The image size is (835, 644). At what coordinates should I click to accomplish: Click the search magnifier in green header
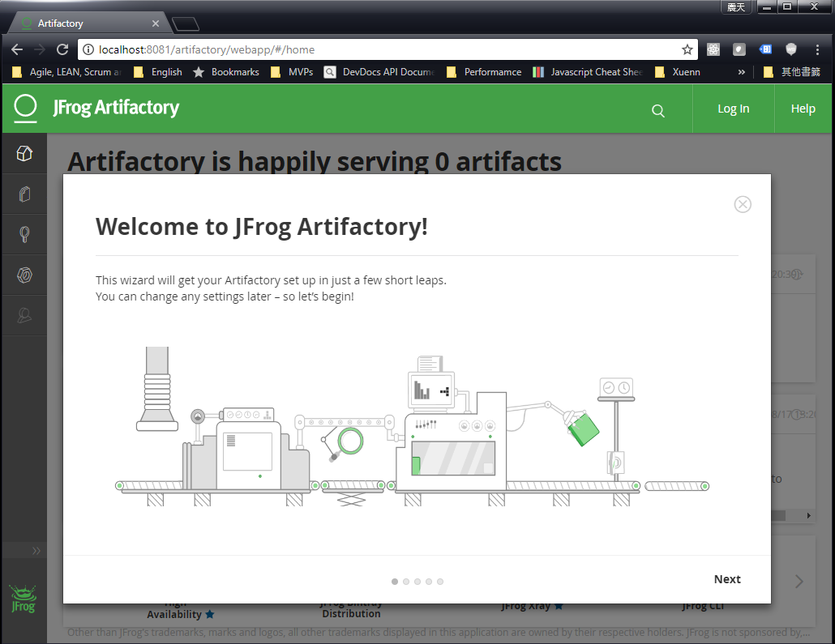click(658, 110)
